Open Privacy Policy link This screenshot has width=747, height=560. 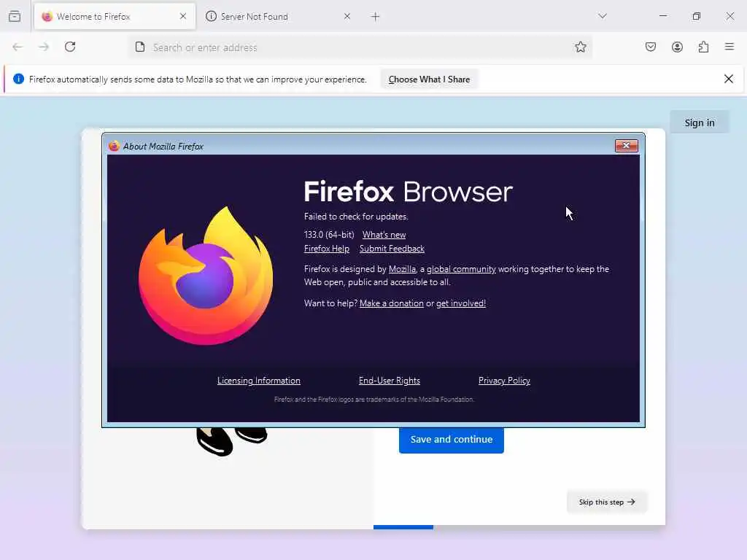(x=504, y=381)
